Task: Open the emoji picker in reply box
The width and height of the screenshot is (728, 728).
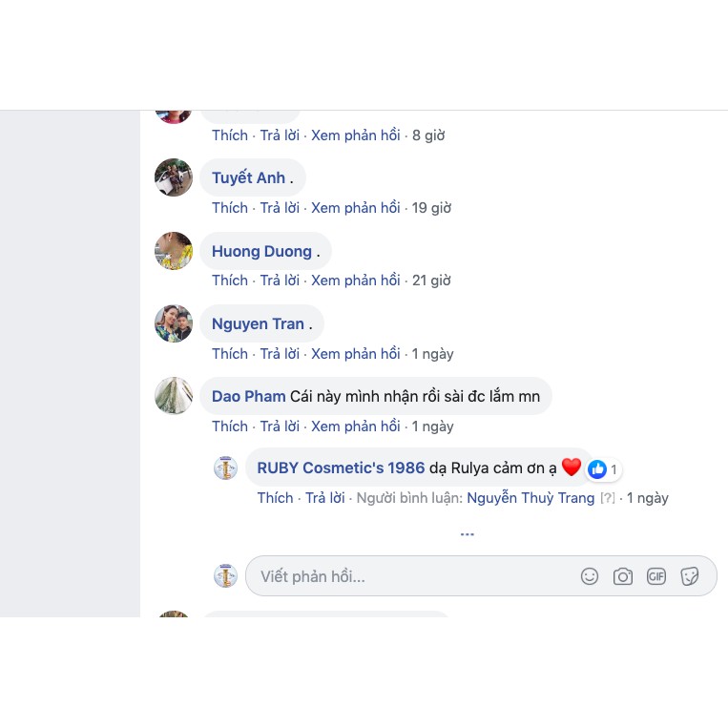Action: pyautogui.click(x=590, y=576)
